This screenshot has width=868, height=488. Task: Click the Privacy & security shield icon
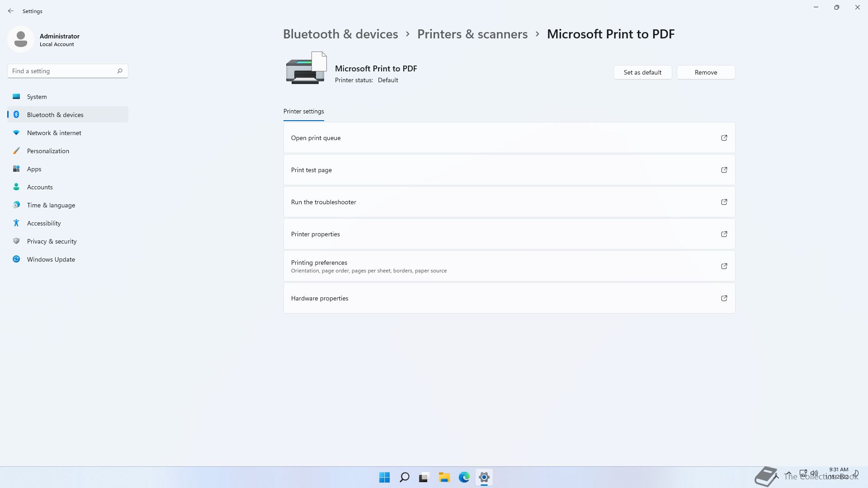[x=16, y=241]
